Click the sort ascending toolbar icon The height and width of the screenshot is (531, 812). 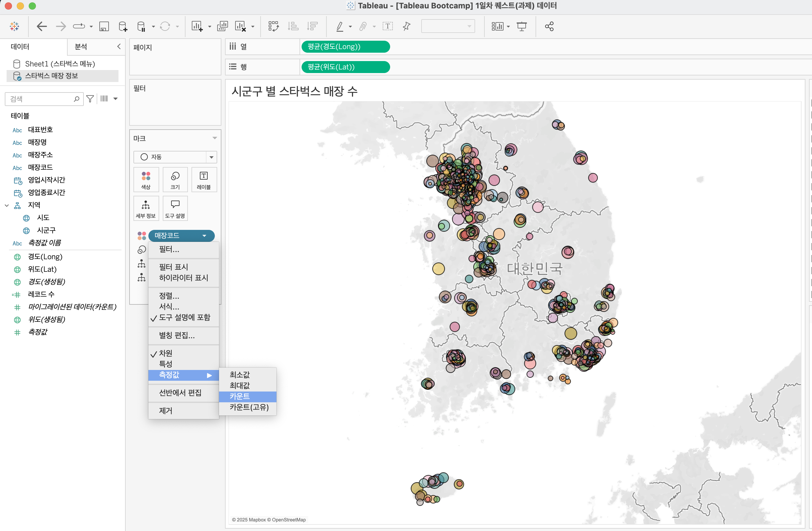(x=293, y=26)
